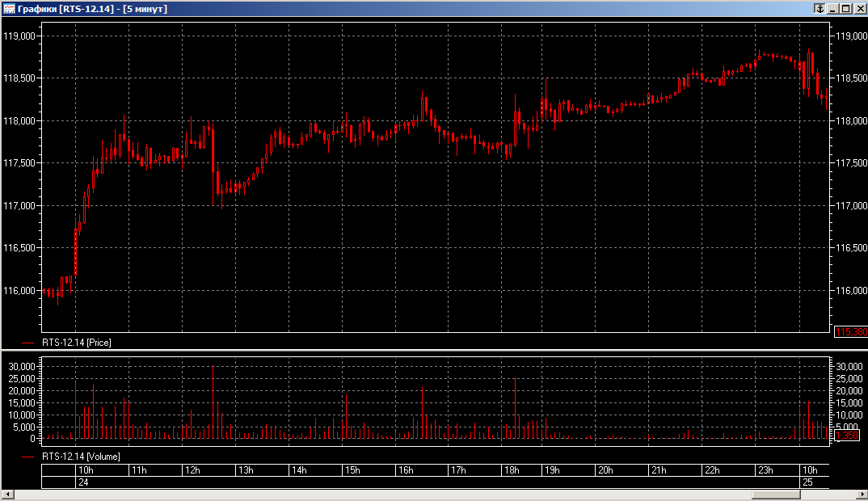
Task: Click the red 115,380 current price marker
Action: click(x=850, y=331)
